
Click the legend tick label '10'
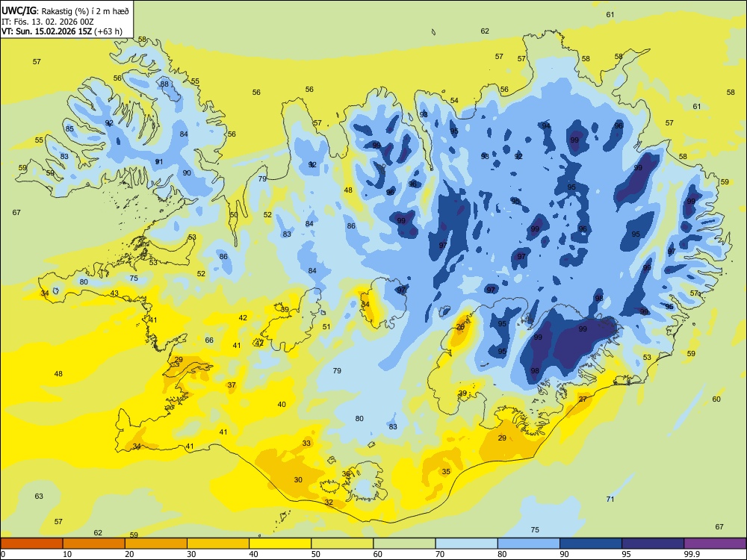(67, 554)
